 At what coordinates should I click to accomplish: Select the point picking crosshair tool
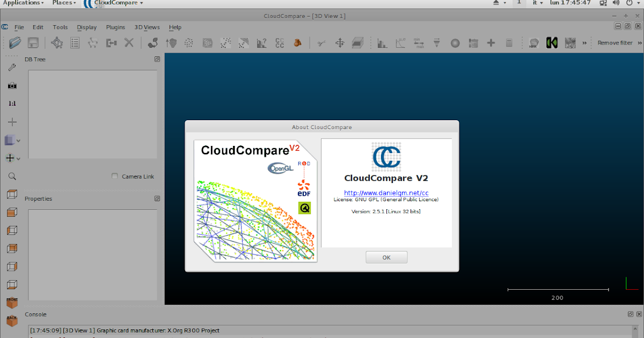pos(57,43)
